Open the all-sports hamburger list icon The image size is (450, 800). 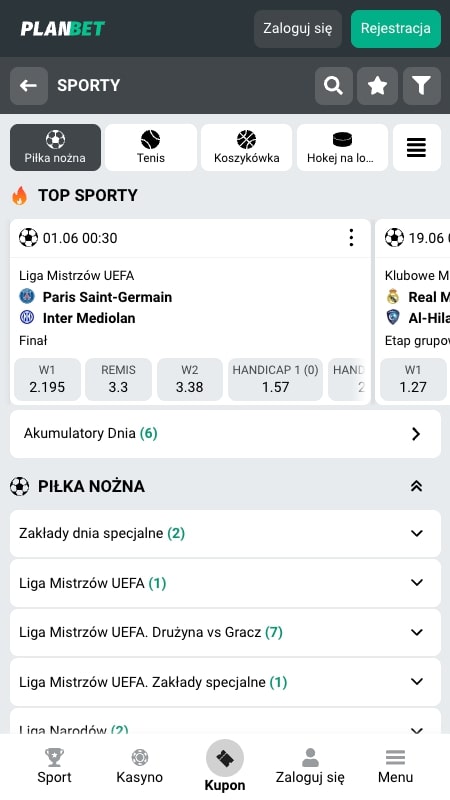[417, 147]
